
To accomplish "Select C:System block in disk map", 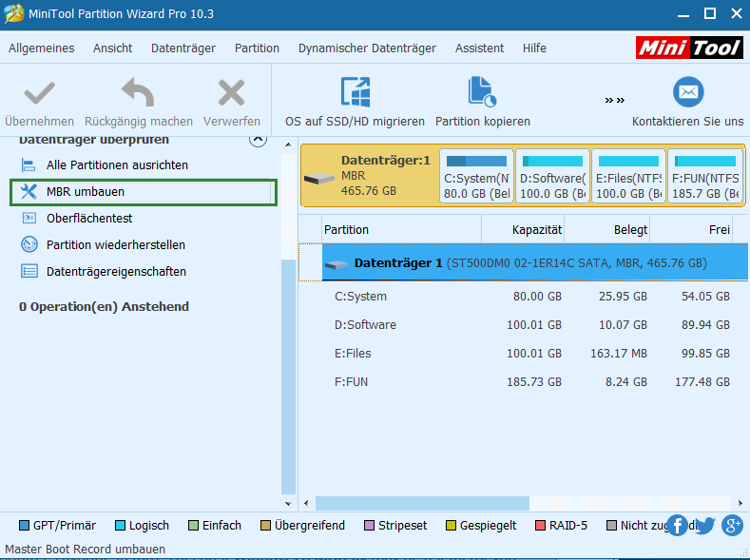I will 476,176.
